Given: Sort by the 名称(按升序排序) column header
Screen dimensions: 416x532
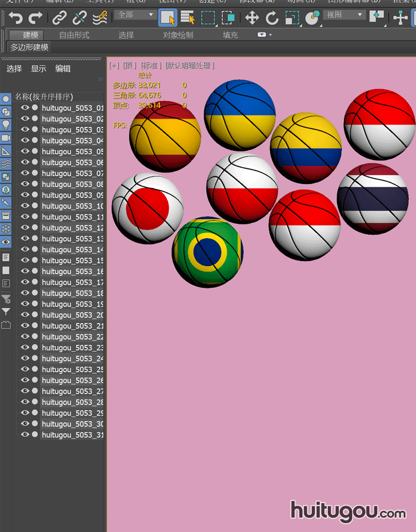Looking at the screenshot, I should point(44,96).
